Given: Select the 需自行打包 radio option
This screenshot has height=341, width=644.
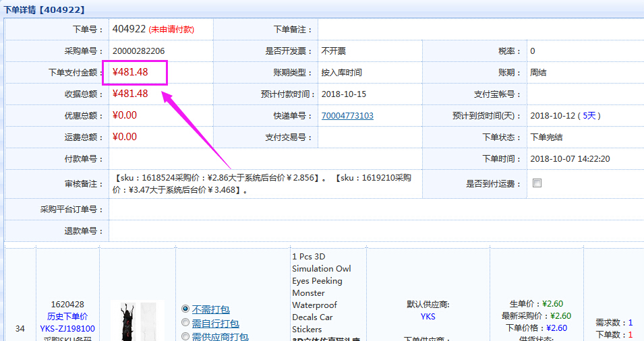Looking at the screenshot, I should [x=185, y=323].
